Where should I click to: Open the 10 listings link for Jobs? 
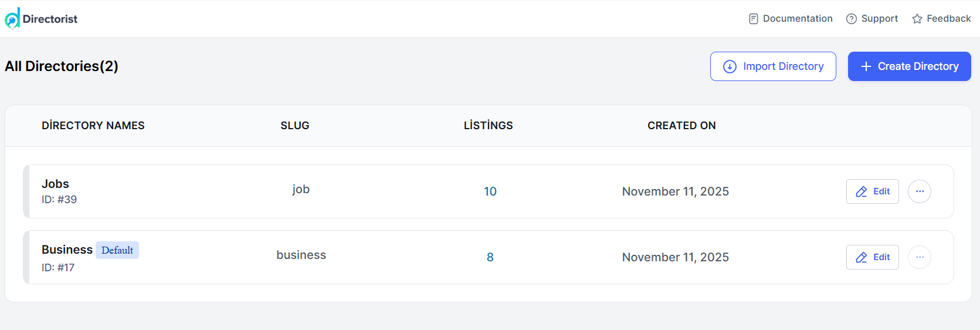pyautogui.click(x=490, y=191)
